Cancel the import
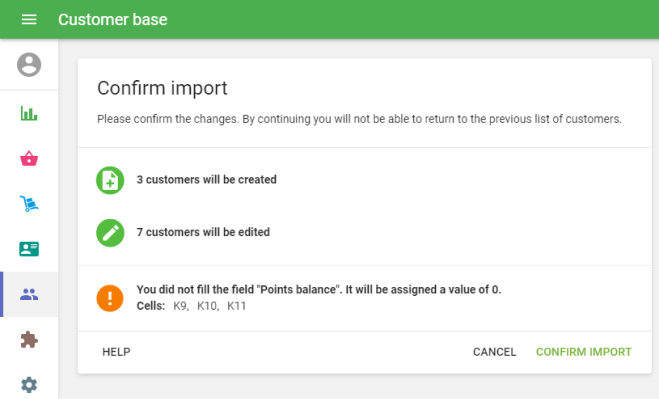The height and width of the screenshot is (399, 659). pyautogui.click(x=495, y=352)
